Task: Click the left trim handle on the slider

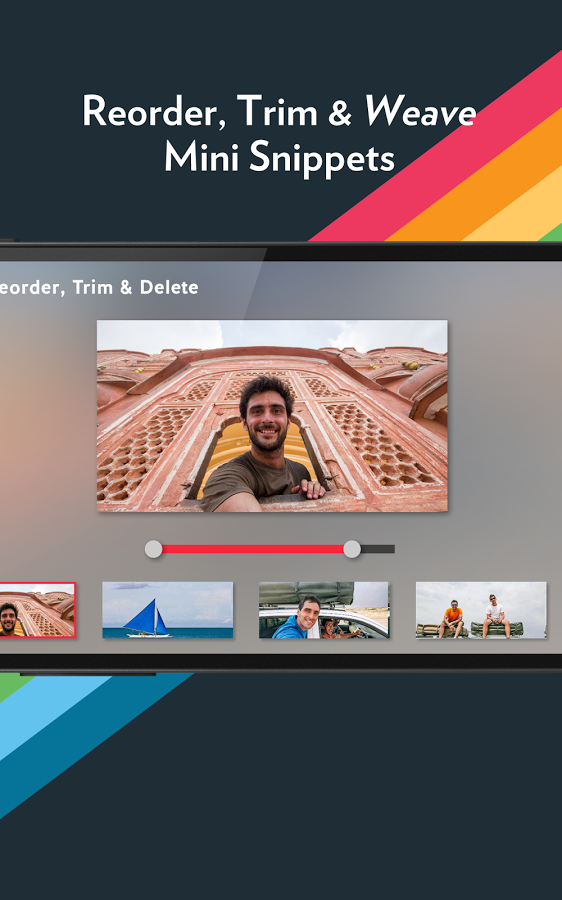Action: pyautogui.click(x=153, y=549)
